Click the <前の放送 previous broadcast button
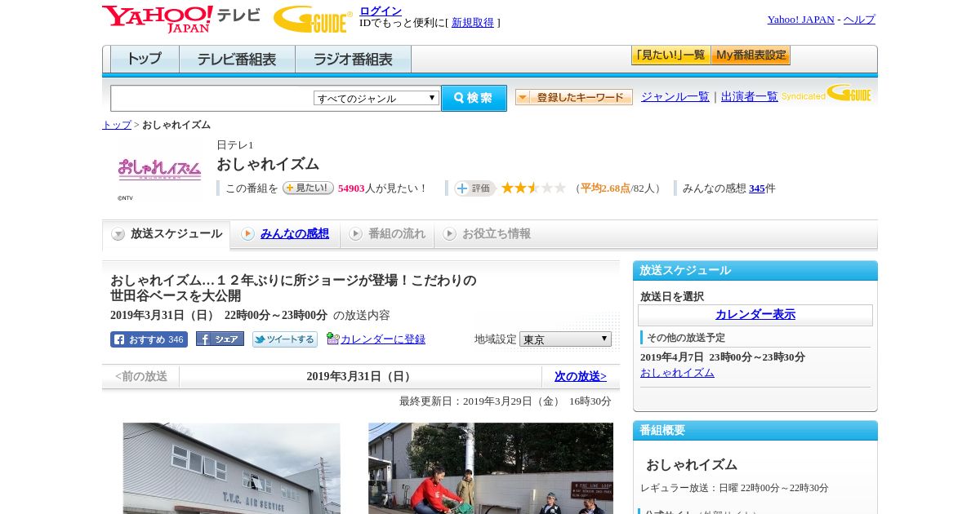Screen dimensions: 980x514 click(x=141, y=377)
